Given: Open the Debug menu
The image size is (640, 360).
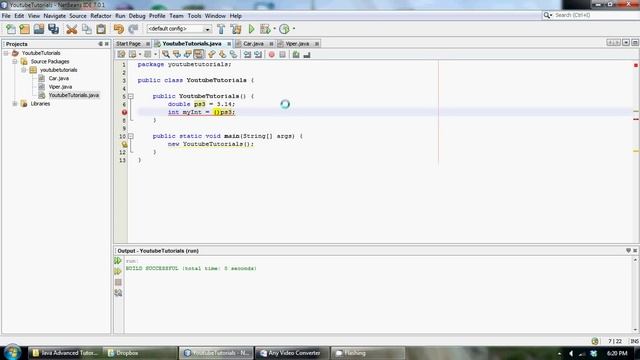Looking at the screenshot, I should tap(137, 16).
